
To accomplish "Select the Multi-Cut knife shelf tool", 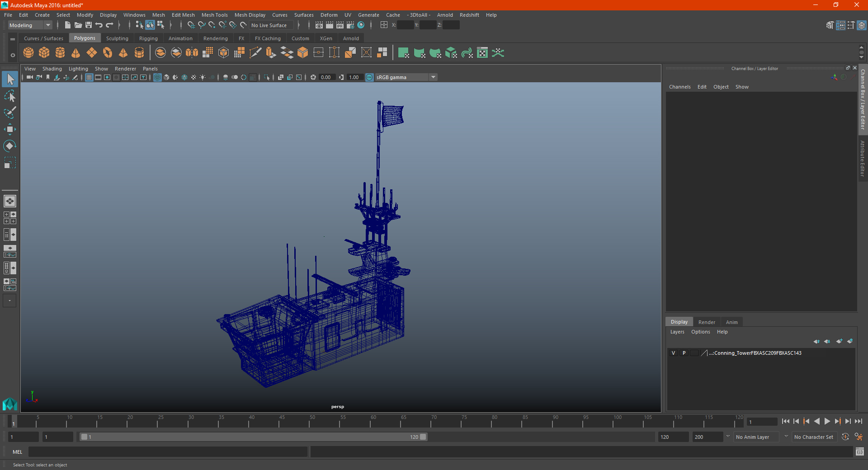I will click(255, 53).
